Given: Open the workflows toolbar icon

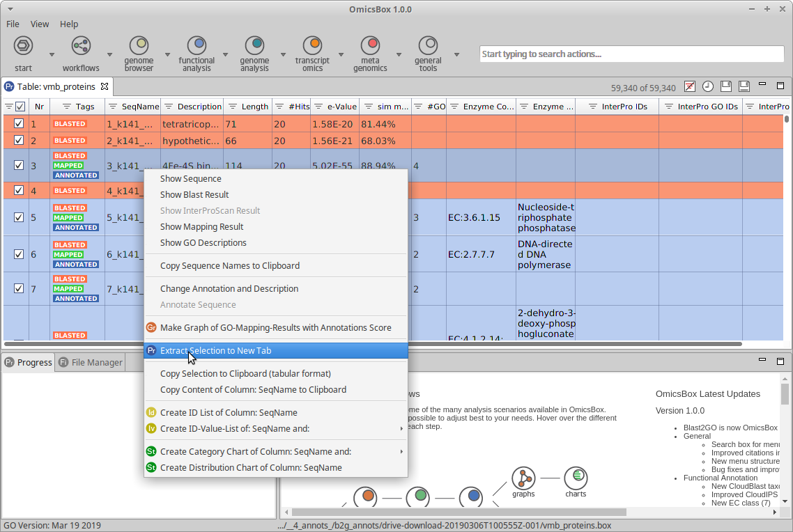Looking at the screenshot, I should [x=81, y=47].
